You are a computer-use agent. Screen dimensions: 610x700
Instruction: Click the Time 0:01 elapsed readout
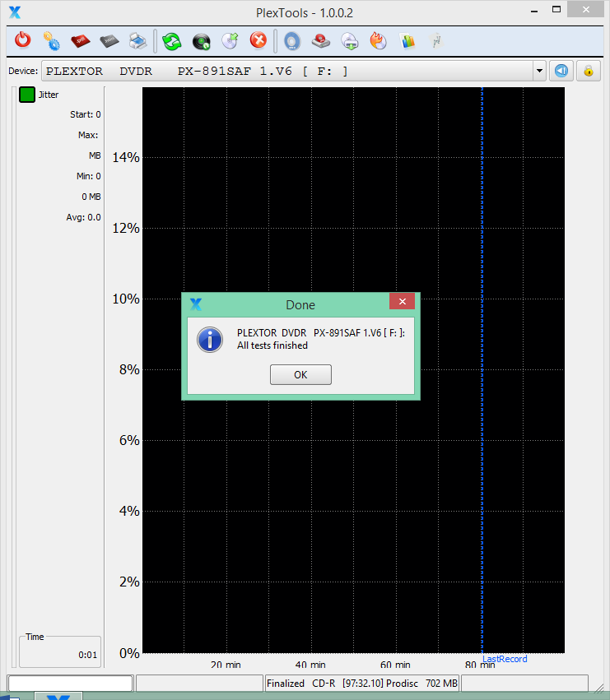point(87,655)
